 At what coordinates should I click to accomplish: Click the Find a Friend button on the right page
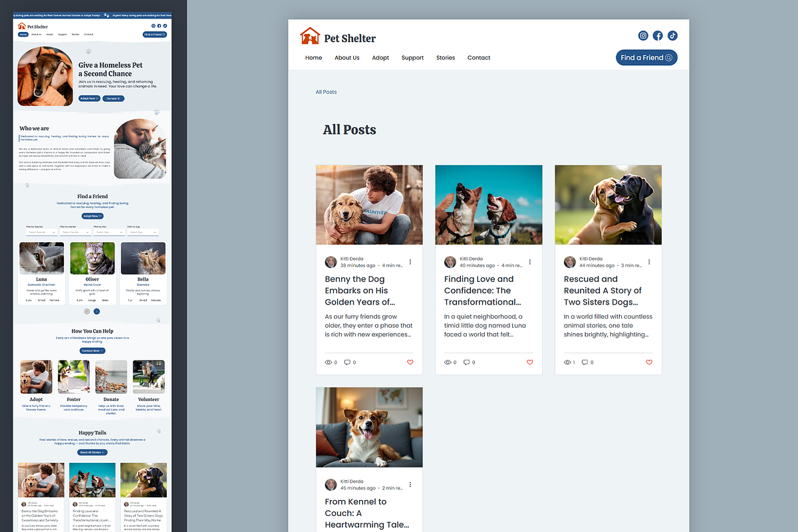coord(646,58)
